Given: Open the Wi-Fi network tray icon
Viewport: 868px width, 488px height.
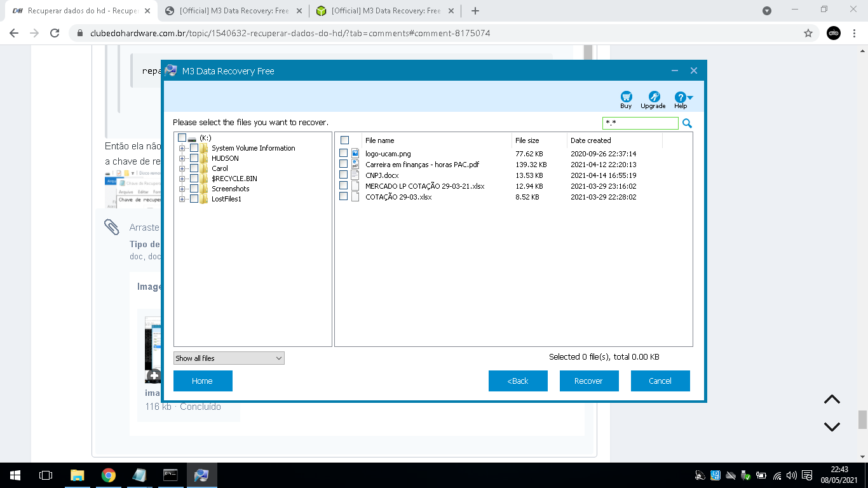Looking at the screenshot, I should 776,475.
